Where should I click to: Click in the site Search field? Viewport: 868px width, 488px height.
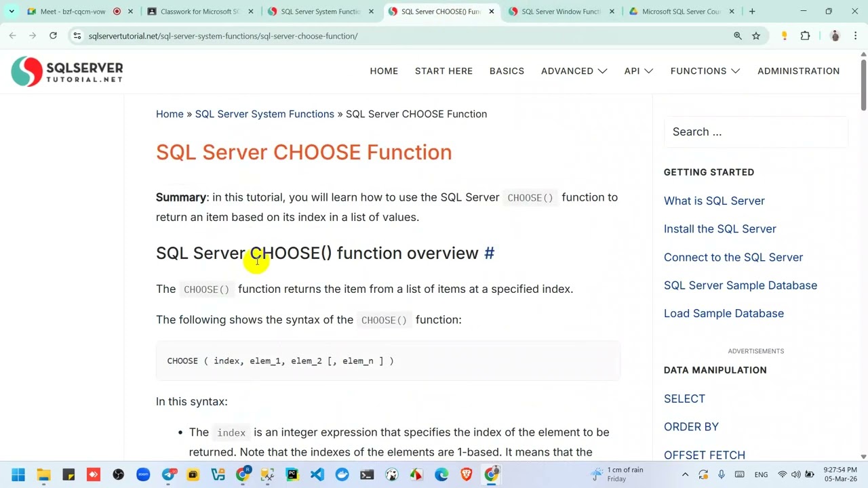click(756, 131)
